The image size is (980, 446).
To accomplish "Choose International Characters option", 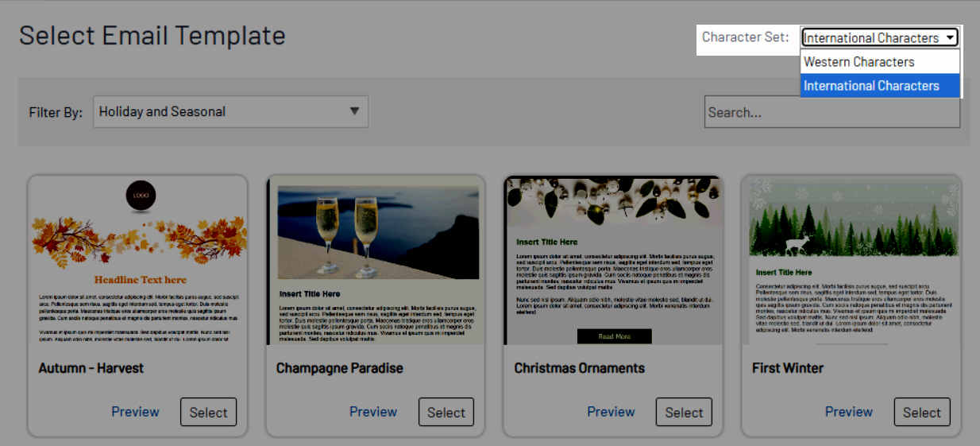I will (871, 86).
